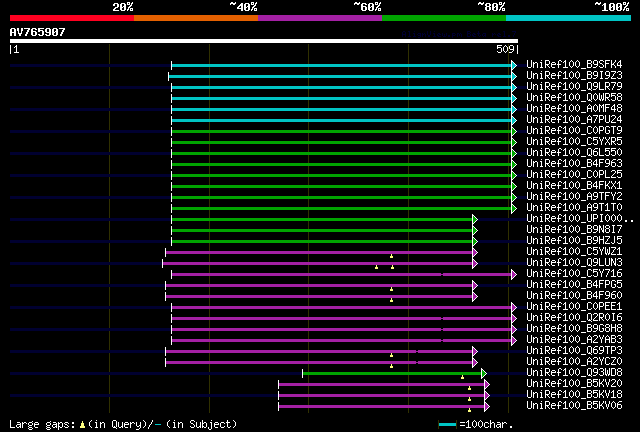Select the UniRef100_B4FKX1 label
This screenshot has width=640, height=432.
tap(574, 186)
